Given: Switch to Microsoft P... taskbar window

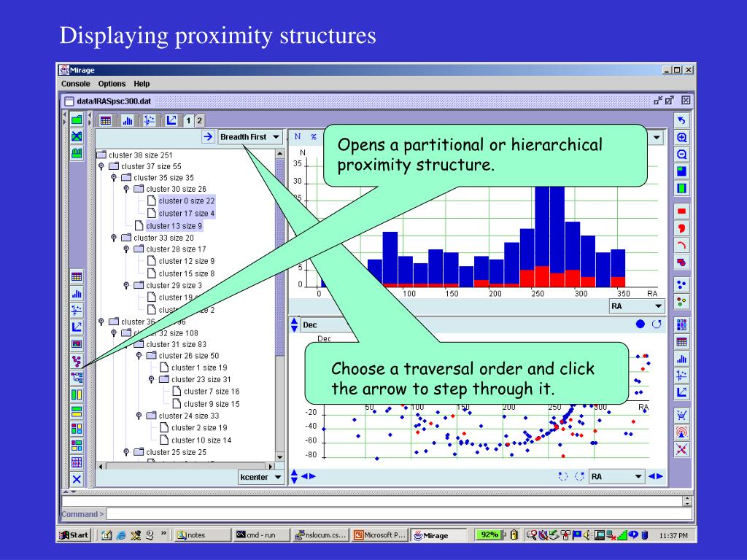Looking at the screenshot, I should tap(379, 534).
